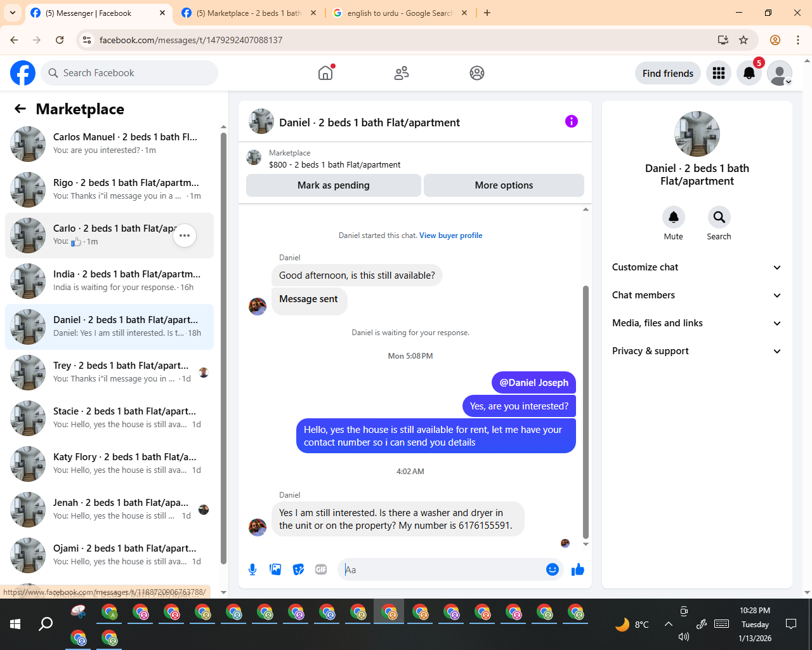Open the Facebook menu grid icon

[719, 73]
